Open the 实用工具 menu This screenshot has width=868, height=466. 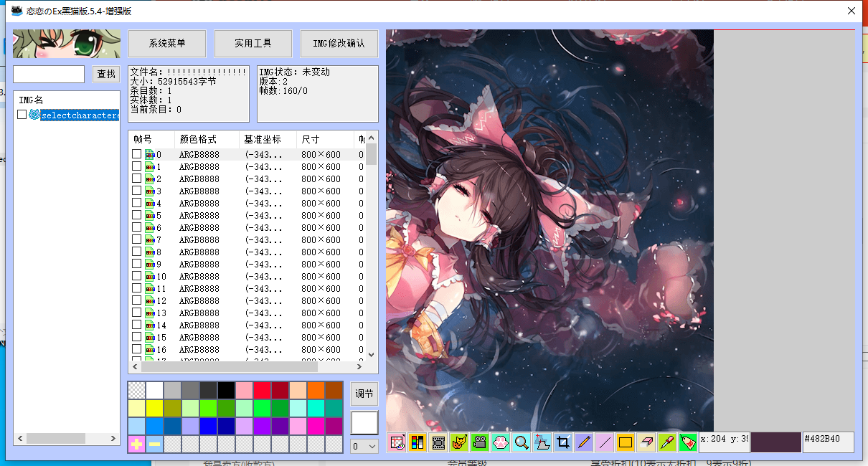[x=253, y=43]
